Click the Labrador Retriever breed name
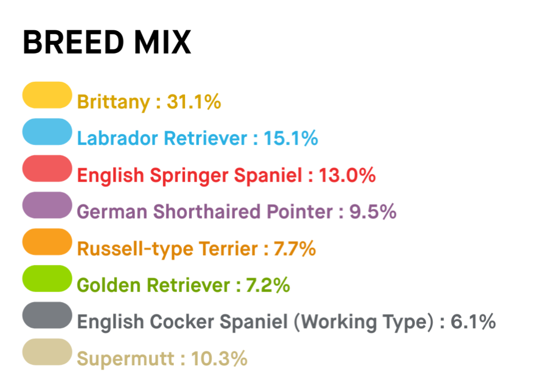The height and width of the screenshot is (392, 555). (162, 138)
